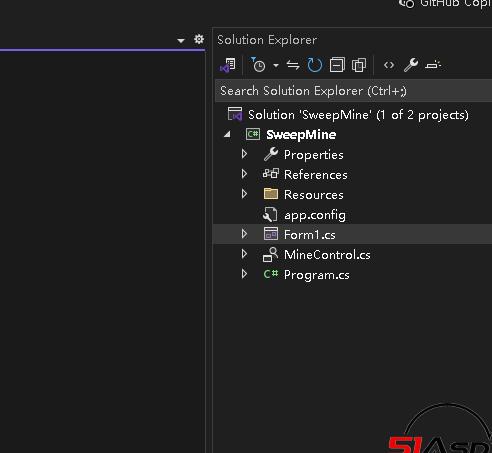Expand the Resources folder
The width and height of the screenshot is (492, 453).
[x=244, y=194]
